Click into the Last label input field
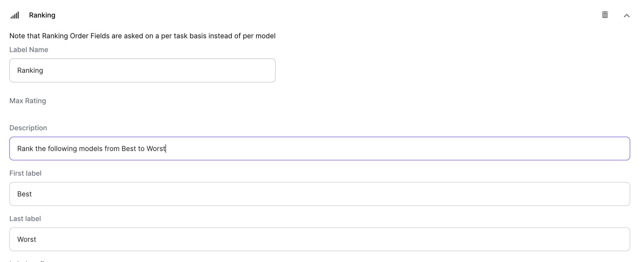The height and width of the screenshot is (262, 644). click(x=320, y=239)
